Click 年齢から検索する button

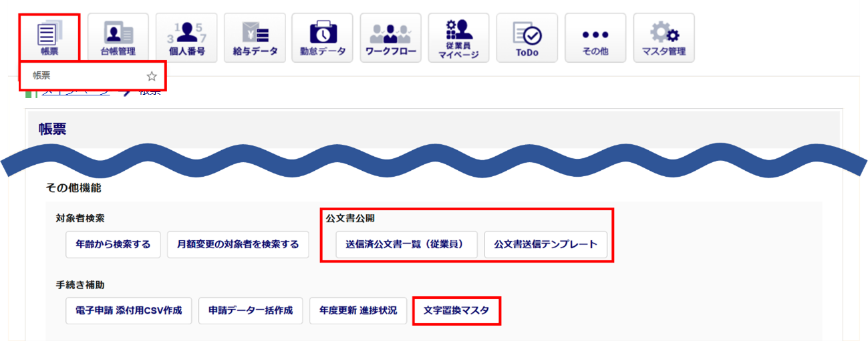[114, 245]
